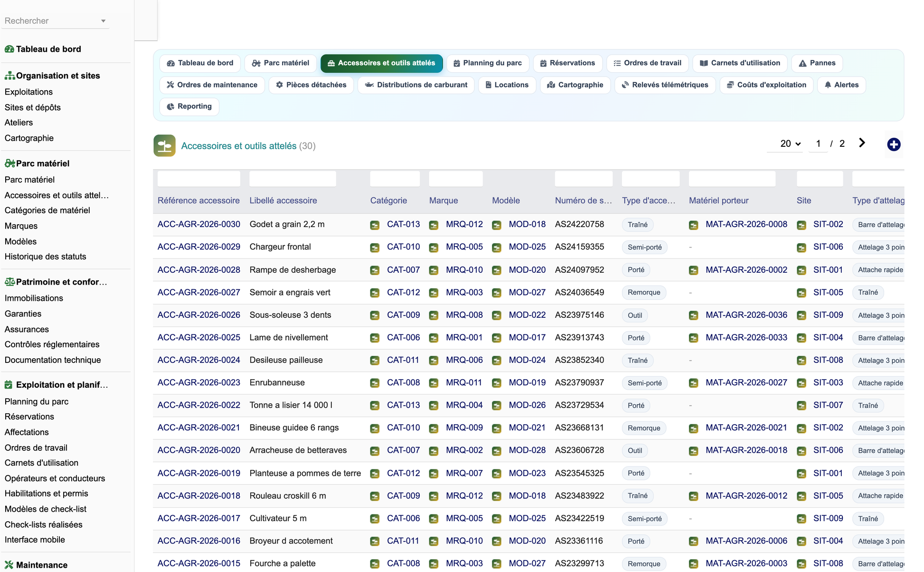Sort by Marque column header
924x572 pixels.
pyautogui.click(x=443, y=200)
